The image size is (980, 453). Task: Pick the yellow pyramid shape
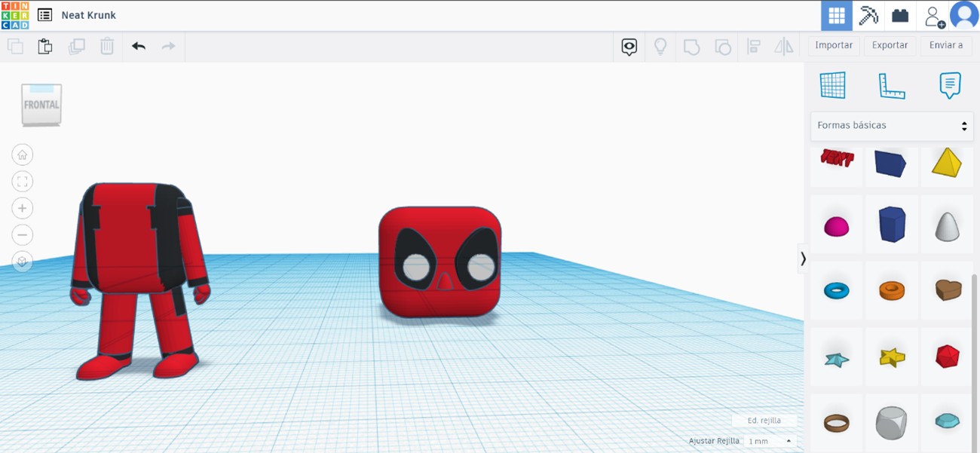tap(947, 162)
